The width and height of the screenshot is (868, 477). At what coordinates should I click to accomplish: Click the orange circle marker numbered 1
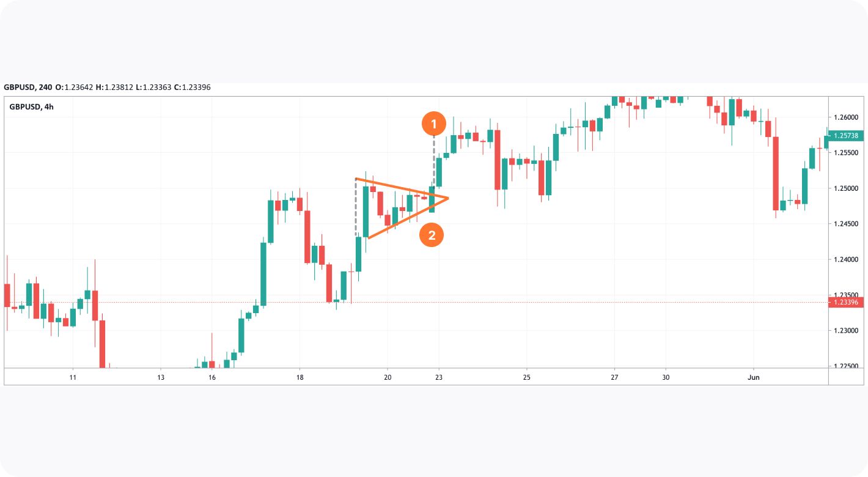click(433, 125)
